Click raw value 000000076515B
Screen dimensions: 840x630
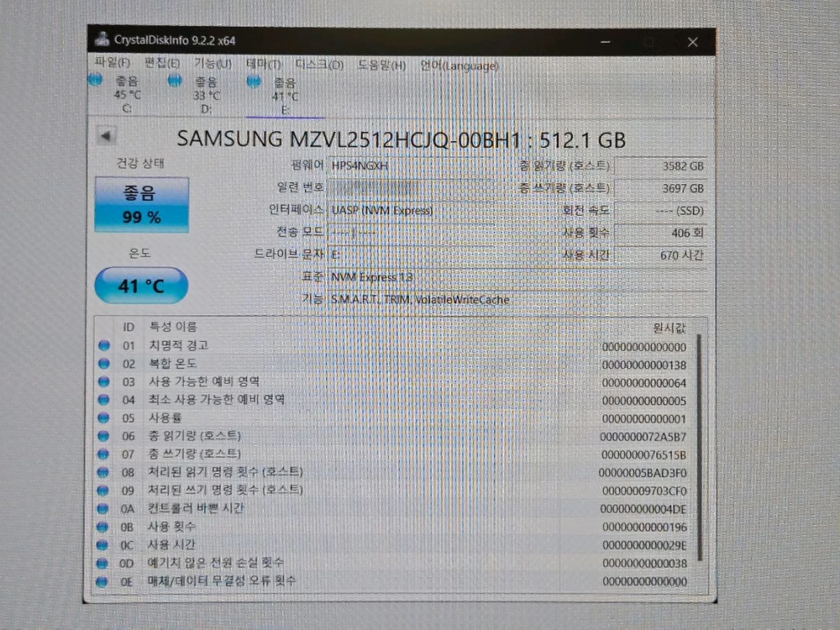643,454
